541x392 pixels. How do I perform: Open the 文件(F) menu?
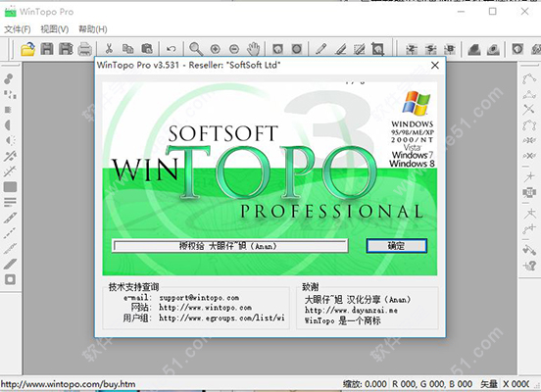(x=18, y=29)
